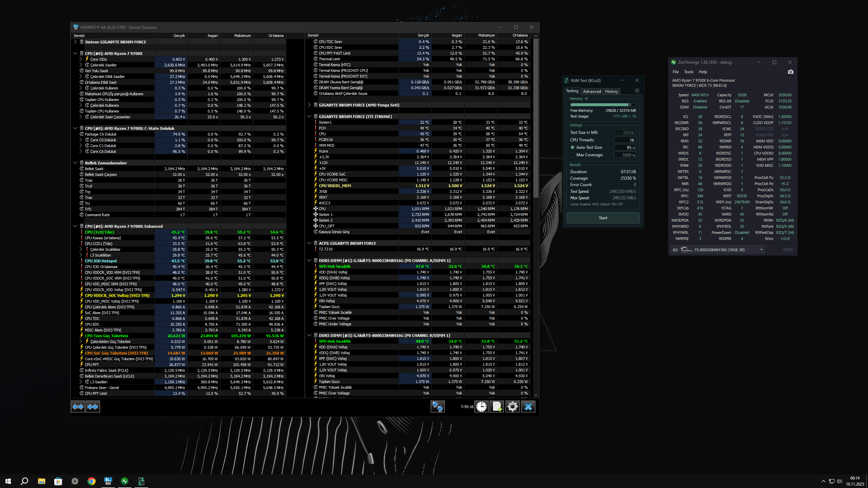The height and width of the screenshot is (488, 868).
Task: Collapse DDR5 DIMM [#3] group
Action: pos(309,335)
